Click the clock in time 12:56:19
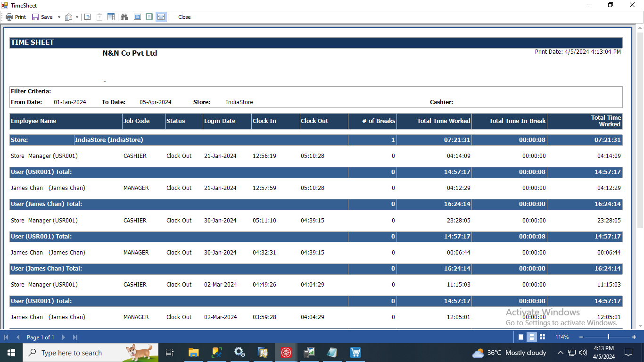The image size is (644, 362). click(x=264, y=156)
